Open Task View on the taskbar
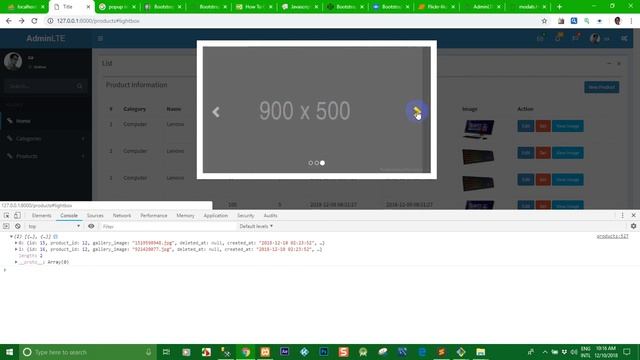This screenshot has height=360, width=640. (x=166, y=352)
